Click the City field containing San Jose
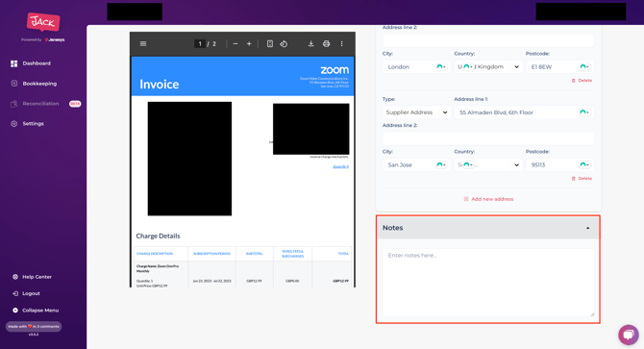644x349 pixels. point(416,165)
